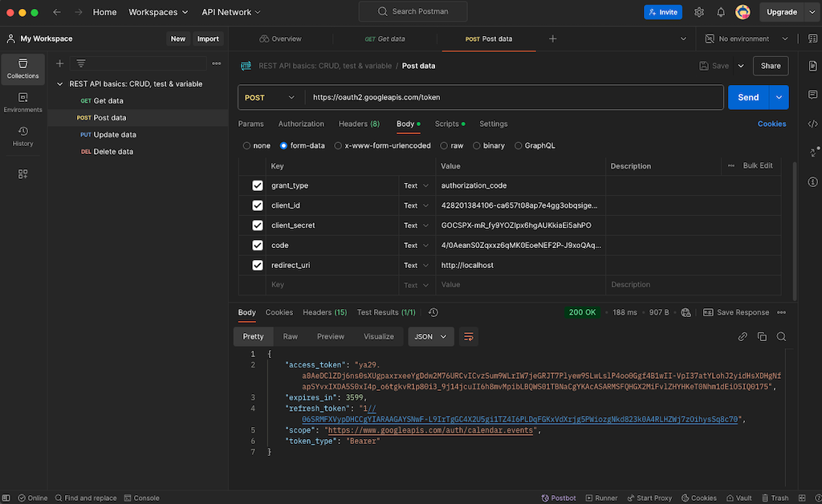The height and width of the screenshot is (504, 822).
Task: Open sidebar more options ellipsis
Action: click(217, 63)
